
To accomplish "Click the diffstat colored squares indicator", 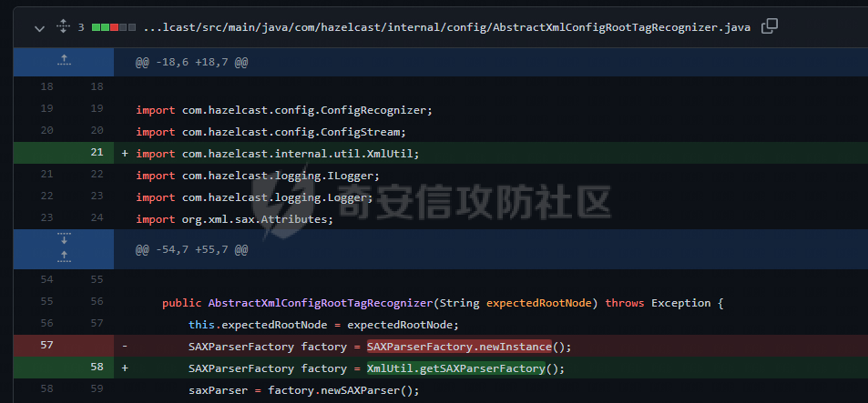I will 114,27.
